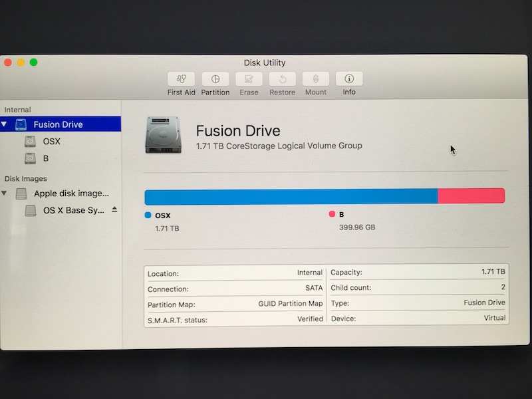The width and height of the screenshot is (532, 399).
Task: Click the Fusion Drive title heading
Action: (238, 130)
